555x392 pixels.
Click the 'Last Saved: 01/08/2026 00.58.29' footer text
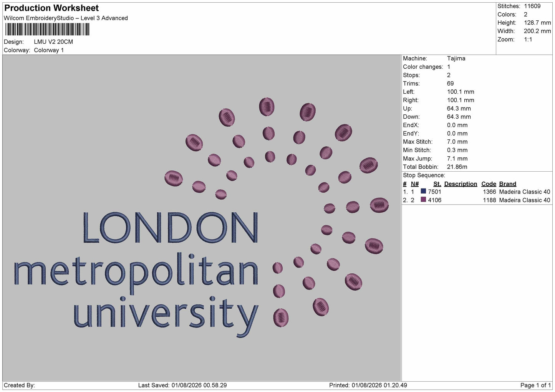click(182, 385)
